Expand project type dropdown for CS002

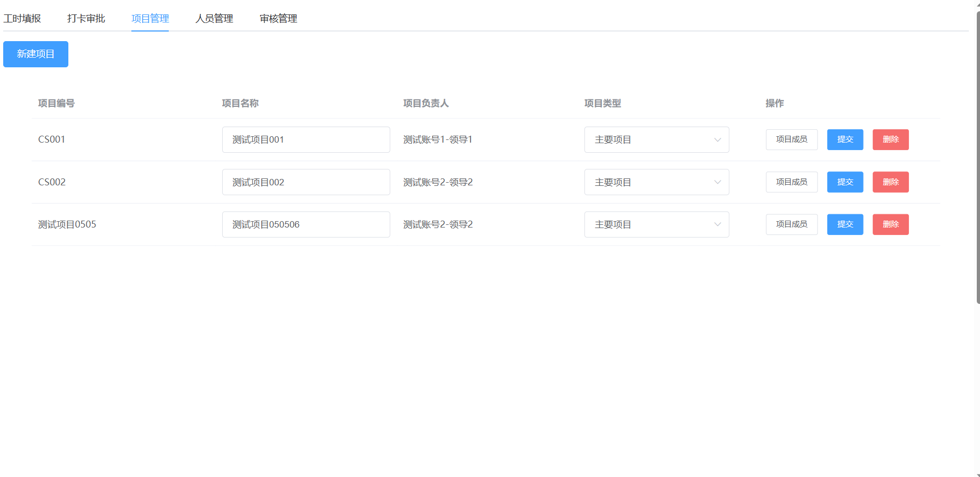[657, 182]
